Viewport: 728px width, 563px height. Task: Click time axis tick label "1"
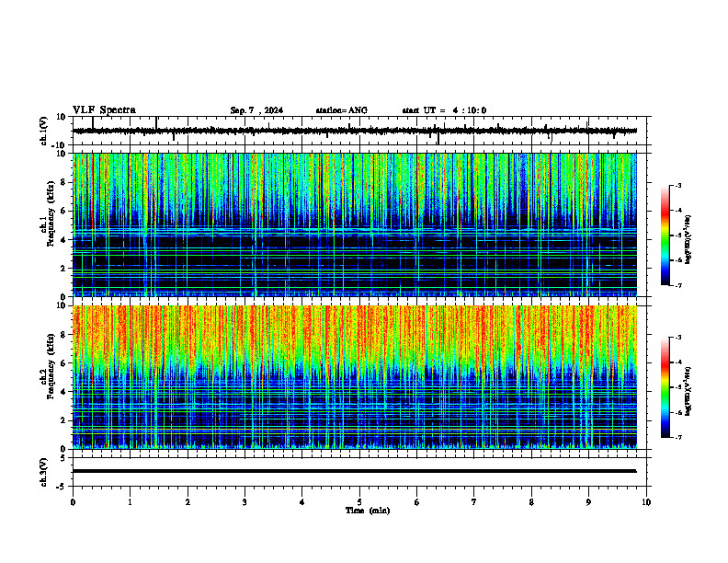130,502
